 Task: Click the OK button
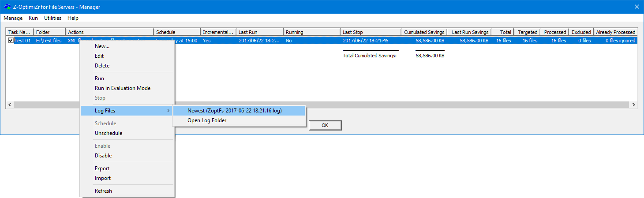(325, 125)
